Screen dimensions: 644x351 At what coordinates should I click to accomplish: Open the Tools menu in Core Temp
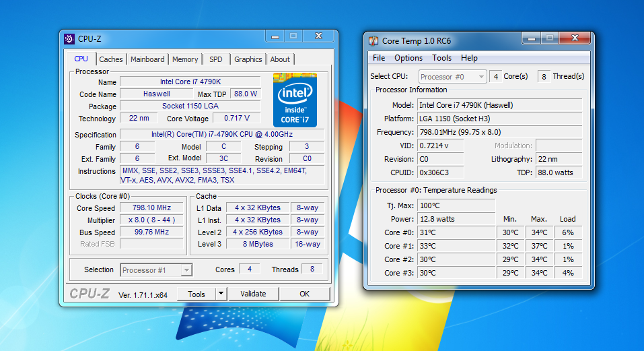pyautogui.click(x=441, y=58)
